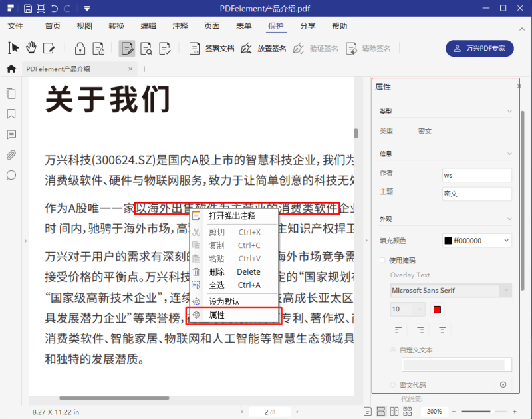Open the document encryption lock tool
Image resolution: width=532 pixels, height=419 pixels.
80,48
